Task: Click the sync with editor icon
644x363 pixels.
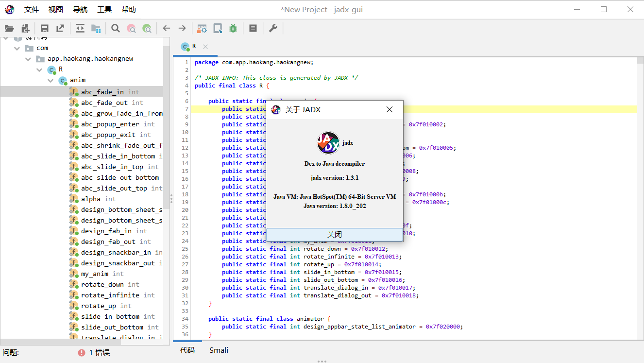Action: [x=80, y=28]
